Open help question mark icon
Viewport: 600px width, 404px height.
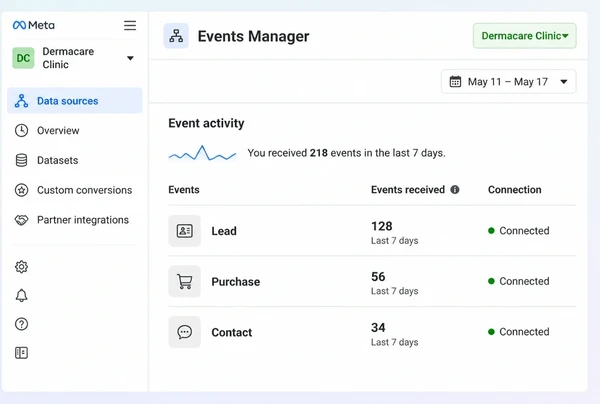pos(21,324)
